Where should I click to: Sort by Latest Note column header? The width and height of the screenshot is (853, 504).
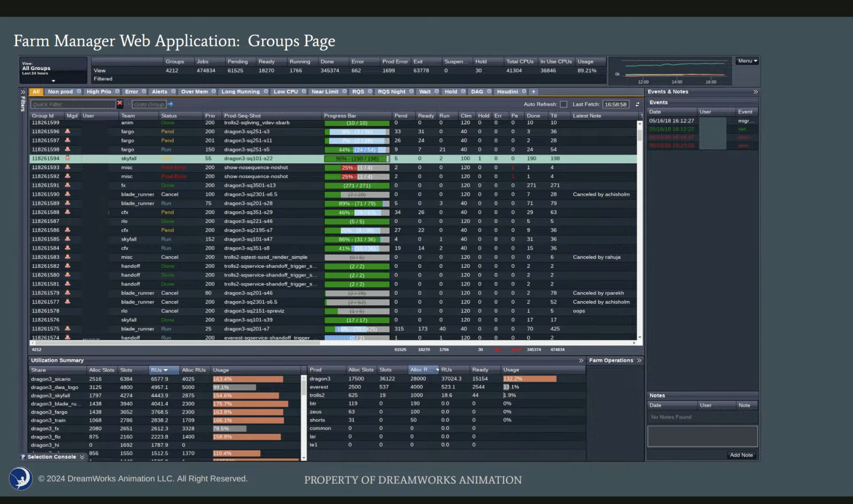pos(605,115)
